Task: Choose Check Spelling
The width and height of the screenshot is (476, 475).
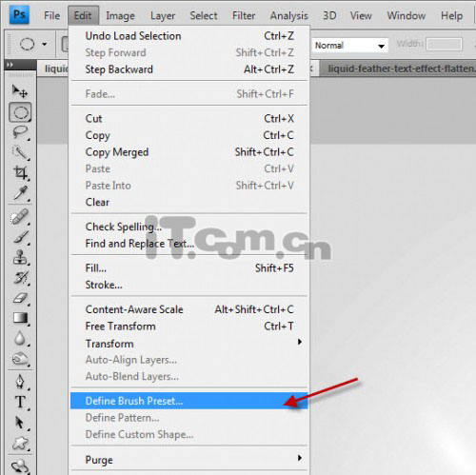Action: tap(189, 227)
